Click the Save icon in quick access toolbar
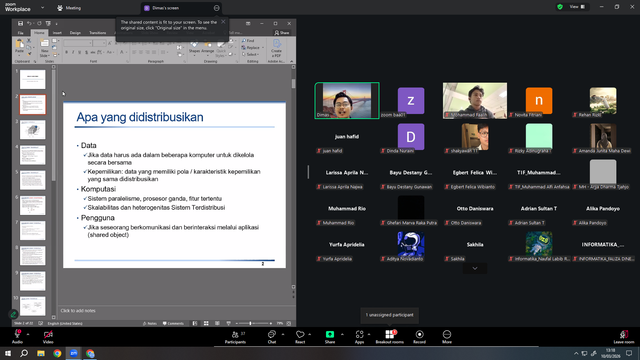This screenshot has height=360, width=640. click(20, 23)
